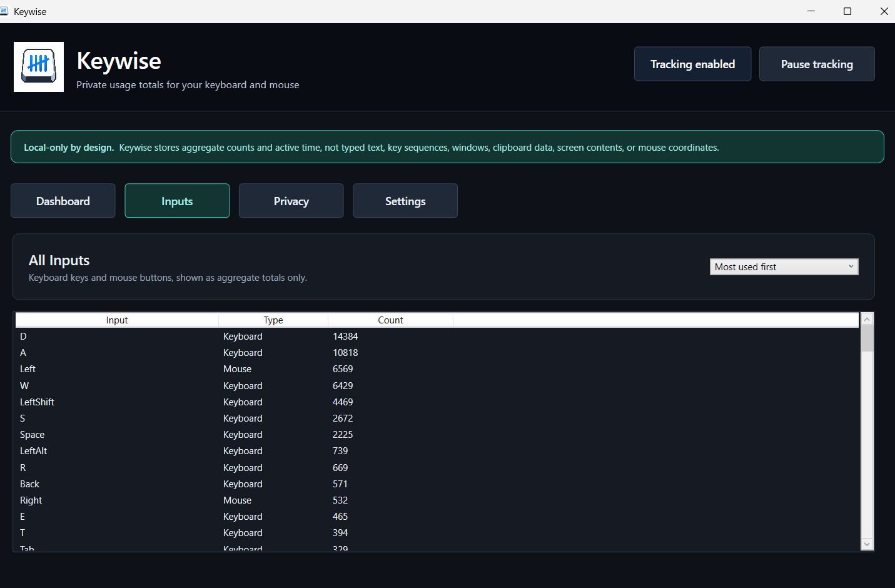Click the count value 6429

(343, 386)
